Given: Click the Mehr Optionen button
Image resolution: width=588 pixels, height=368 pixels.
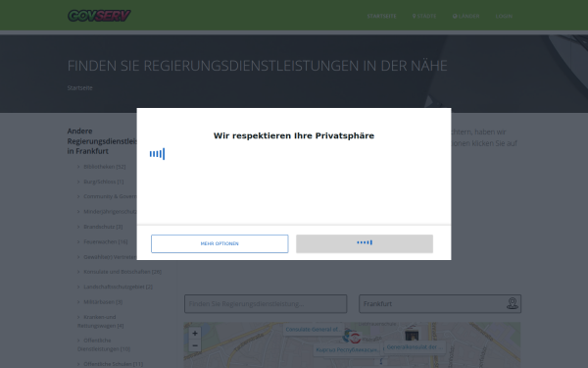Looking at the screenshot, I should click(220, 243).
